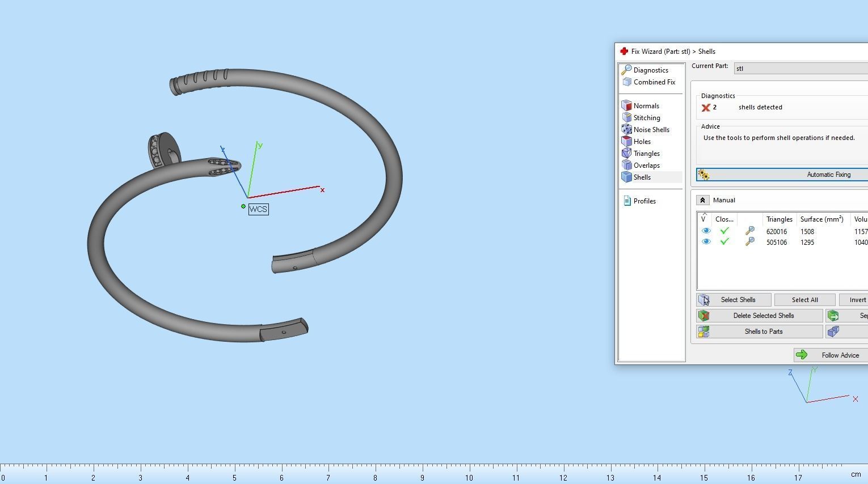Click the Invert selection button
868x484 pixels.
[x=853, y=300]
